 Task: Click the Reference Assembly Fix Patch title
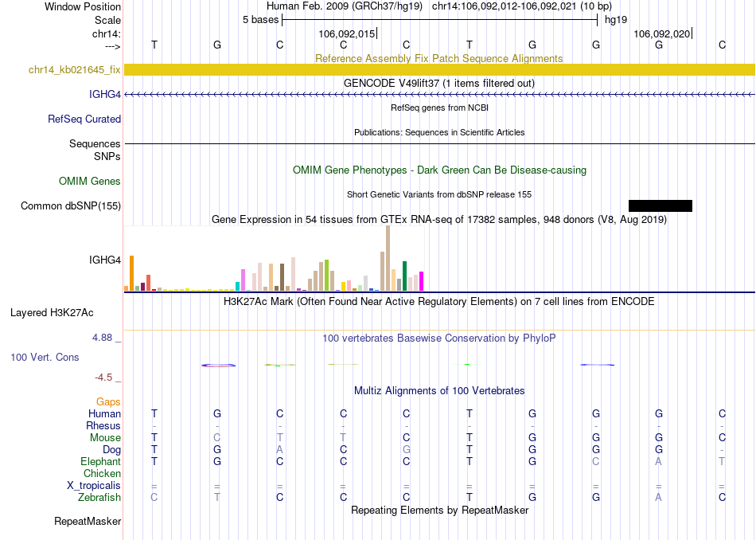[439, 58]
